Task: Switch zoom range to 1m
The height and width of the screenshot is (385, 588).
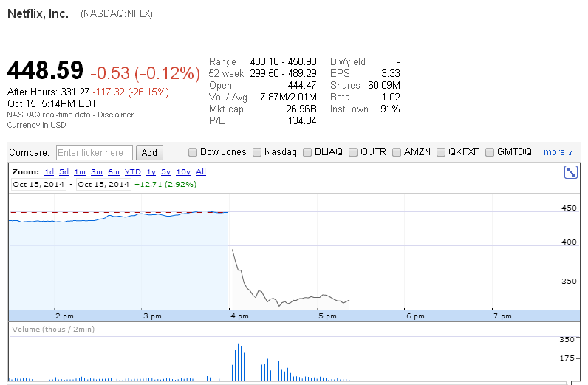Action: [x=80, y=172]
